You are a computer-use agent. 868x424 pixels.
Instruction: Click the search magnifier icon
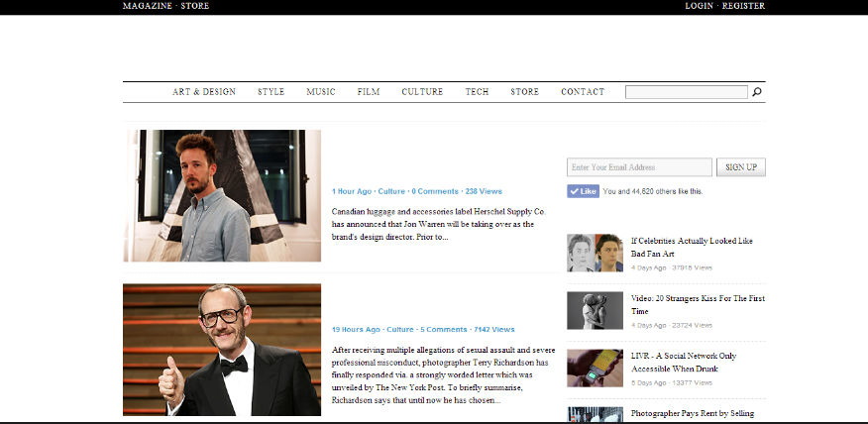point(757,92)
